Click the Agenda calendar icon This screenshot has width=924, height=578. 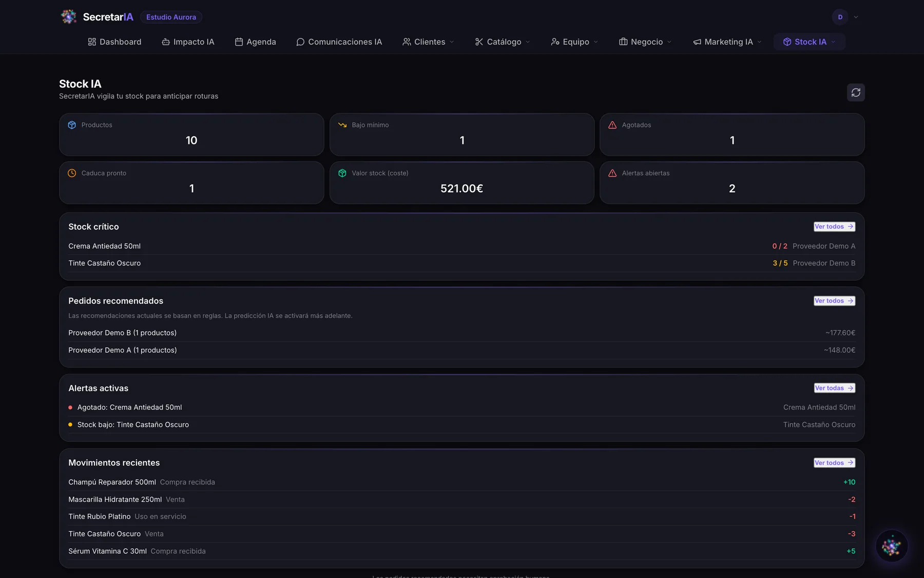239,42
